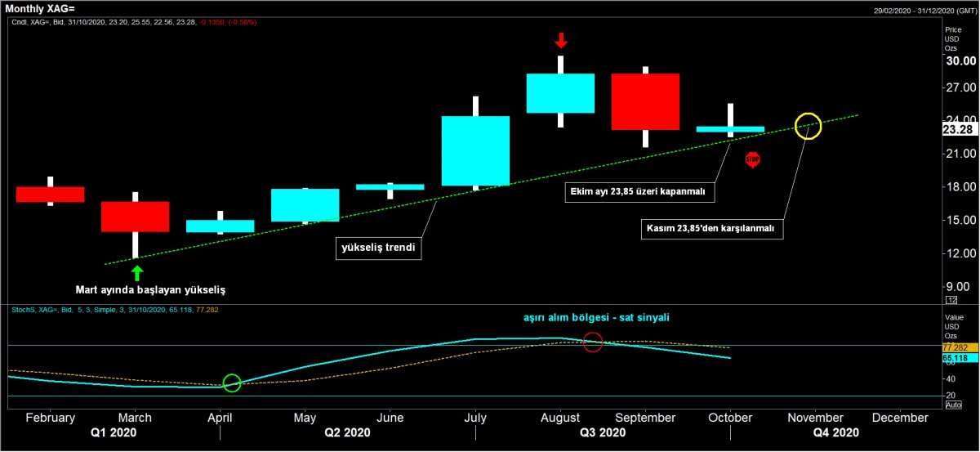
Task: Click the December month label
Action: [x=899, y=418]
